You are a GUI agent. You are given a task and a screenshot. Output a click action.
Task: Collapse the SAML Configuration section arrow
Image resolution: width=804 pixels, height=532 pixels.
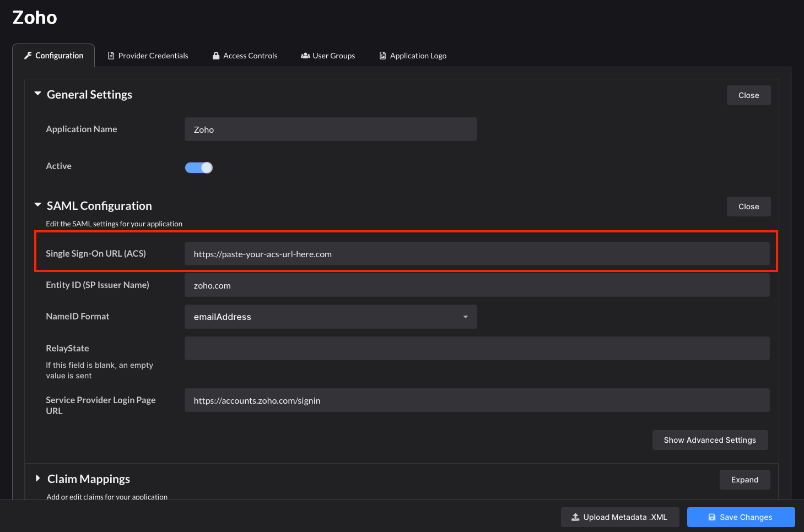tap(38, 205)
